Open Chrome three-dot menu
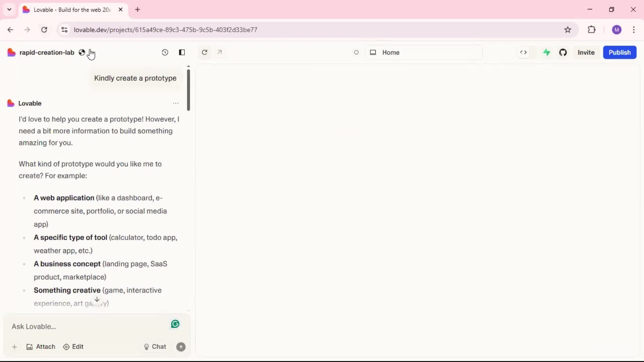This screenshot has height=362, width=644. tap(634, 30)
